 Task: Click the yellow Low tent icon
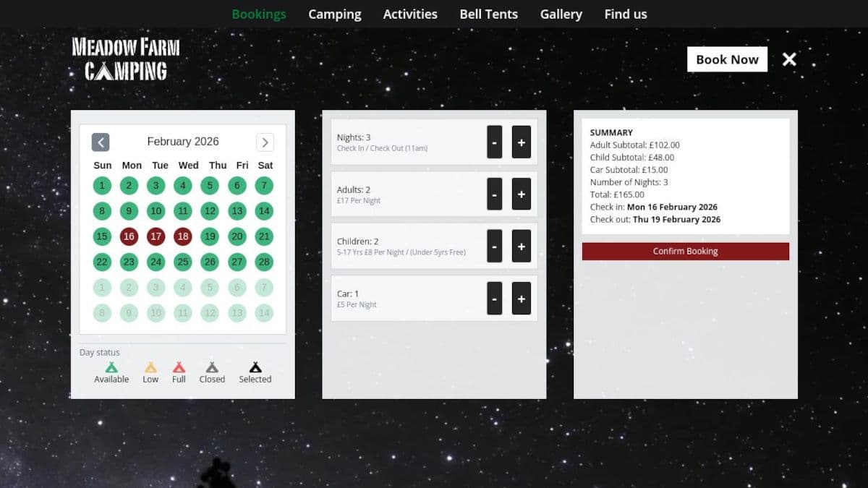[x=150, y=368]
